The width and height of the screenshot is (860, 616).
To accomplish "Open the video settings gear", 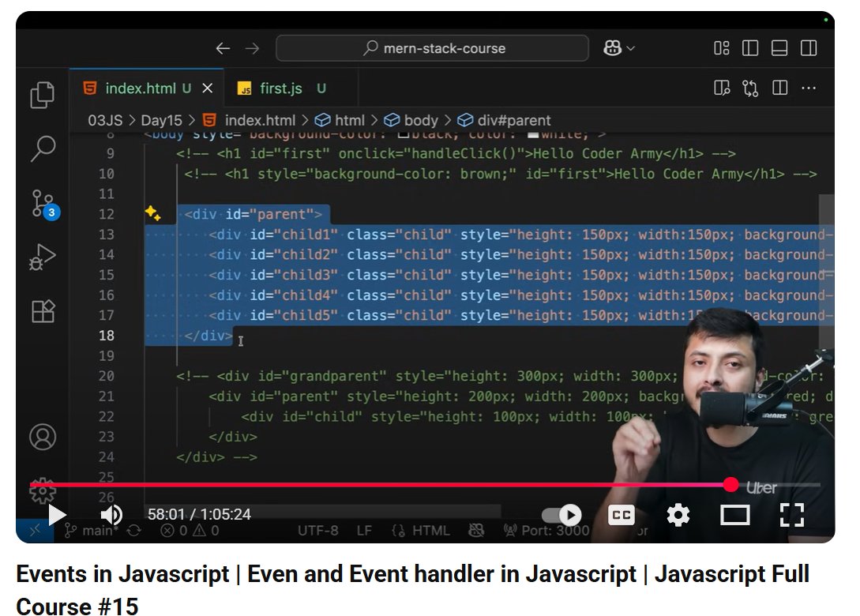I will [678, 515].
